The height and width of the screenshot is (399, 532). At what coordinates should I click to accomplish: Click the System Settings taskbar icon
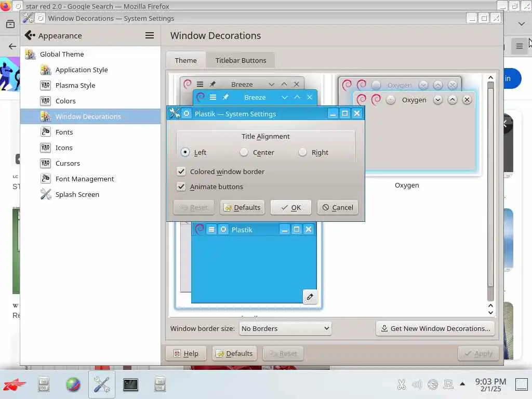click(102, 384)
